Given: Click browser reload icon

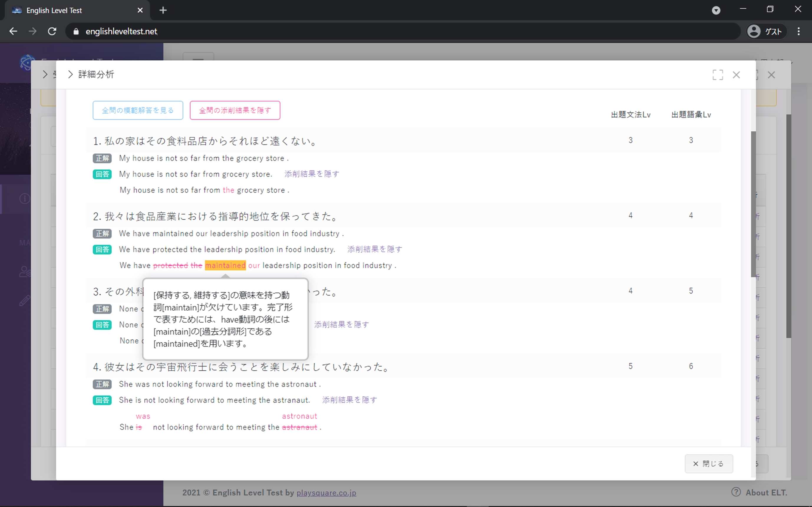Looking at the screenshot, I should point(52,31).
